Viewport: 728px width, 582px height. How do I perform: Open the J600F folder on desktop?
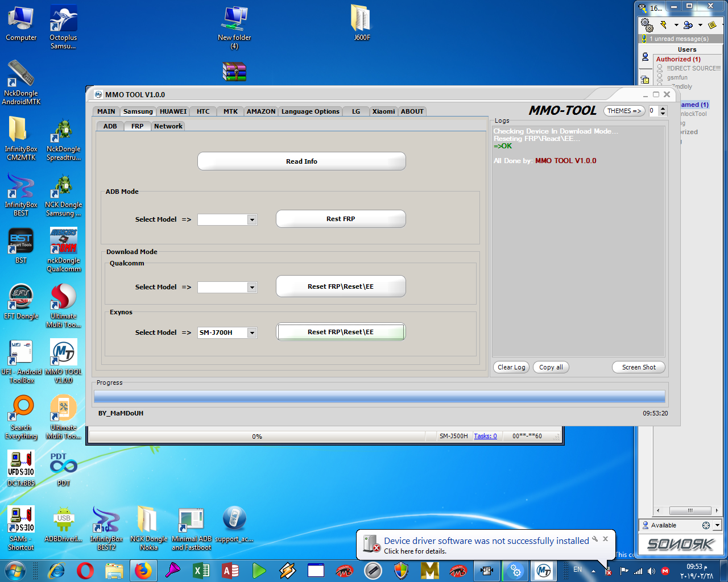(362, 23)
